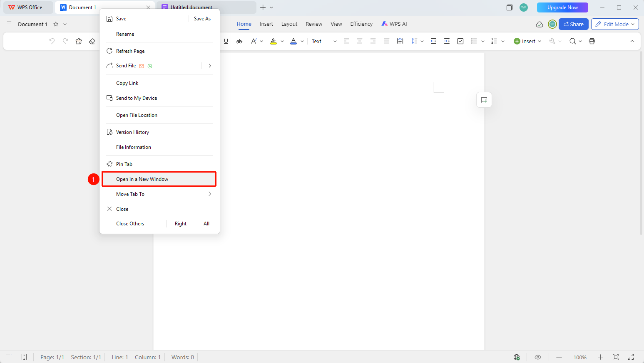This screenshot has width=644, height=363.
Task: Click the numbered list icon
Action: (x=494, y=41)
